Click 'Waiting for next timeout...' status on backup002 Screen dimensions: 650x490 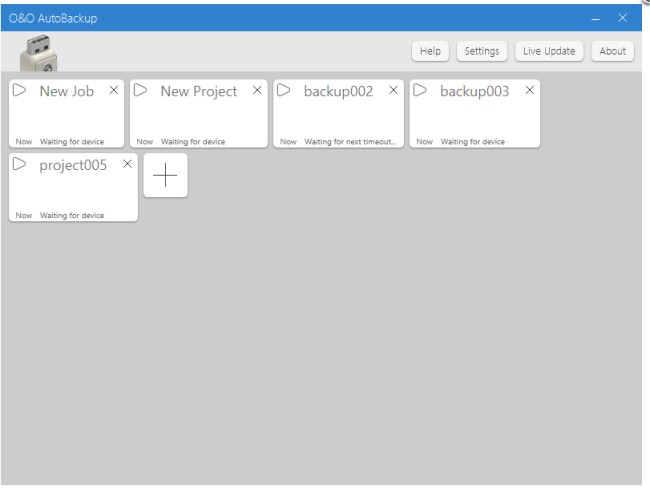[x=350, y=142]
